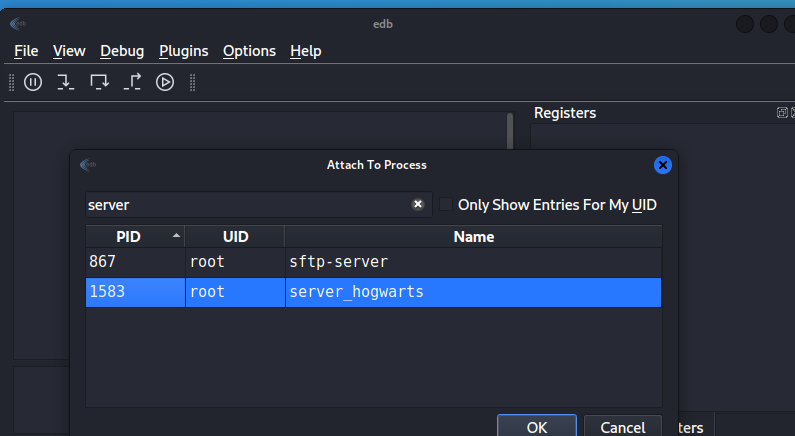Sort processes by Name column header
795x436 pixels.
point(473,237)
